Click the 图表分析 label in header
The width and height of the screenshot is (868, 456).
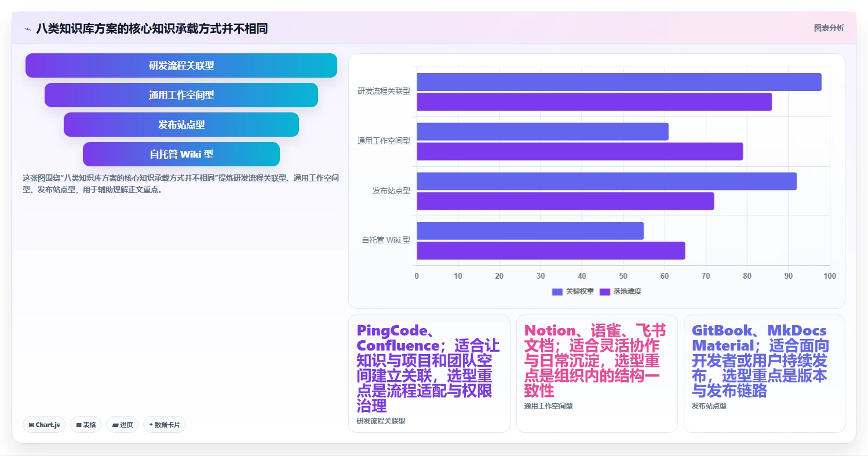[x=829, y=28]
